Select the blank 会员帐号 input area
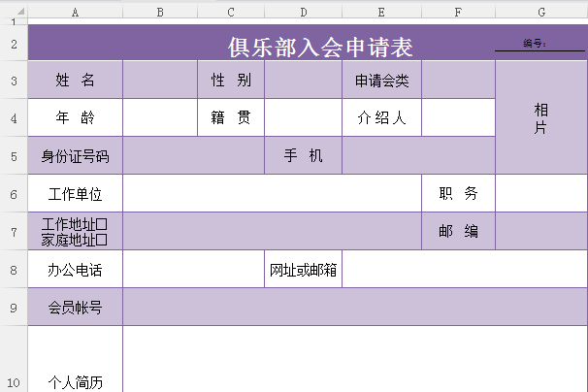The height and width of the screenshot is (392, 588). tap(355, 308)
